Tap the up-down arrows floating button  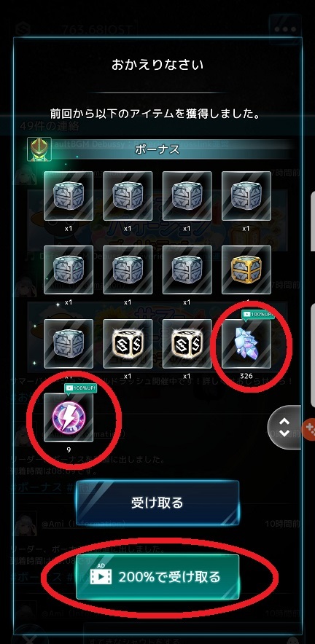click(x=284, y=427)
